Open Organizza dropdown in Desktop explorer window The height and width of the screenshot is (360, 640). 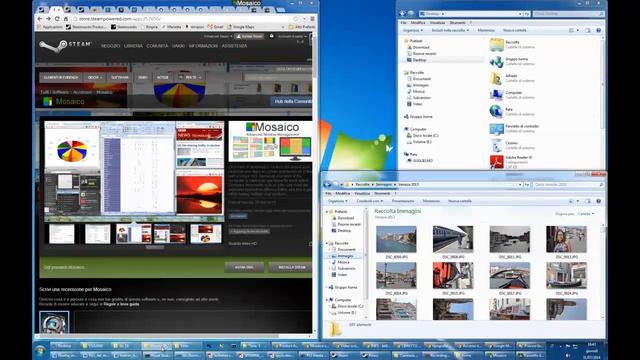(413, 30)
